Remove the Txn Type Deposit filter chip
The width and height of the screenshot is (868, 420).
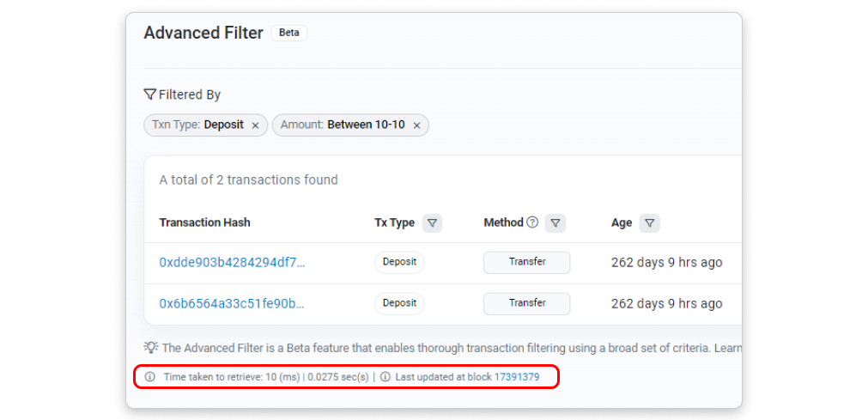pyautogui.click(x=255, y=125)
